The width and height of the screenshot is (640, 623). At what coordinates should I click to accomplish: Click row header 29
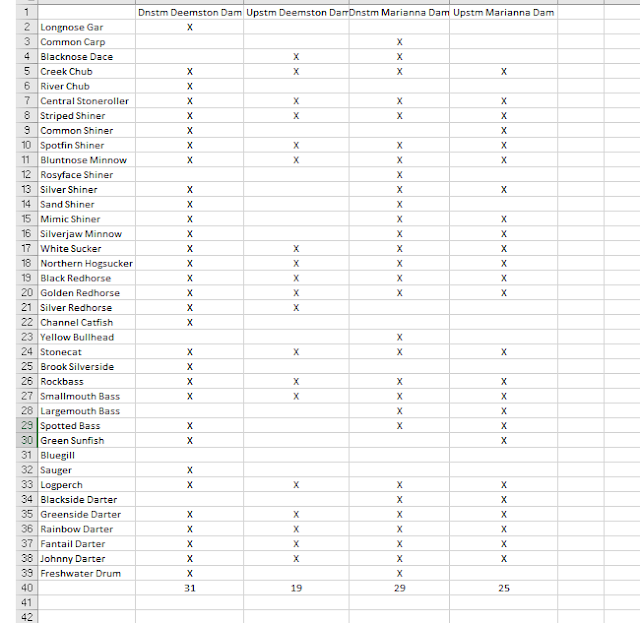pos(27,426)
